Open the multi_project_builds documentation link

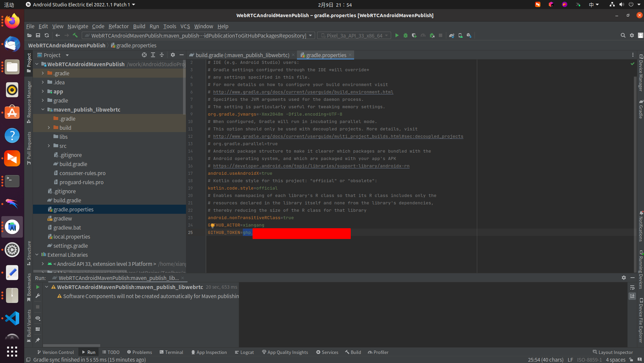point(338,136)
